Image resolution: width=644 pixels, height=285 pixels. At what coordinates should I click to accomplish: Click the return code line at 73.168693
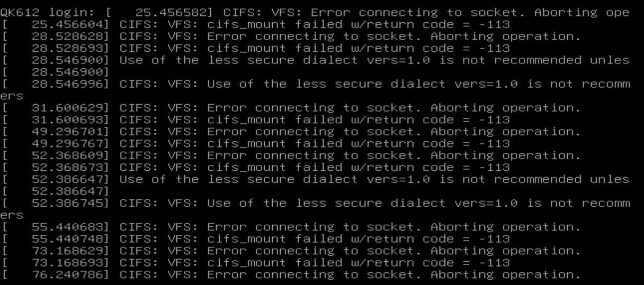255,263
